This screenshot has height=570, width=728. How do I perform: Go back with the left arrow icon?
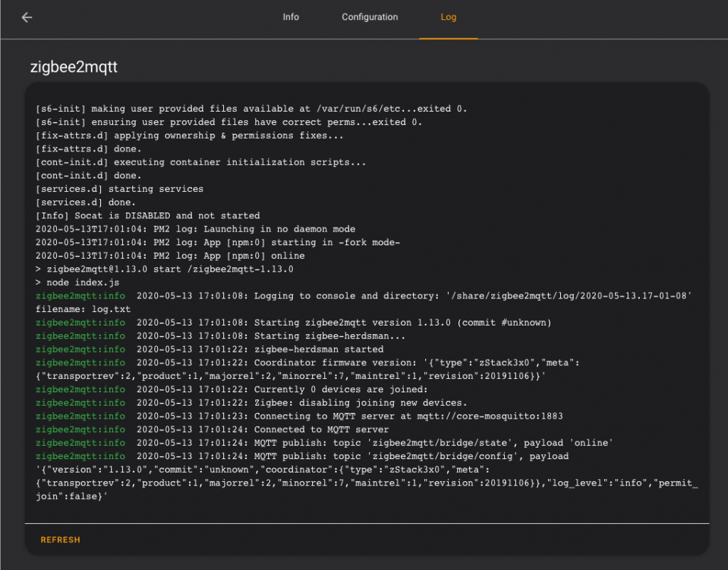[27, 17]
